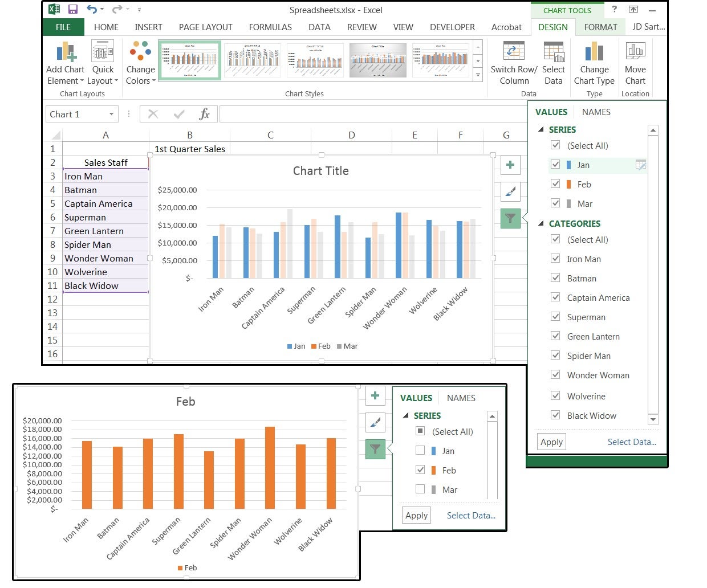Click the Save icon in quick access toolbar
Image resolution: width=707 pixels, height=588 pixels.
72,9
